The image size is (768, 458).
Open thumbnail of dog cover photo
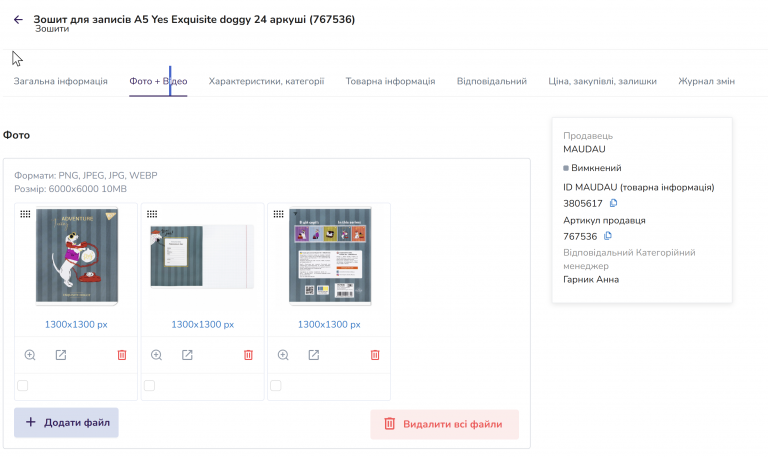(77, 256)
